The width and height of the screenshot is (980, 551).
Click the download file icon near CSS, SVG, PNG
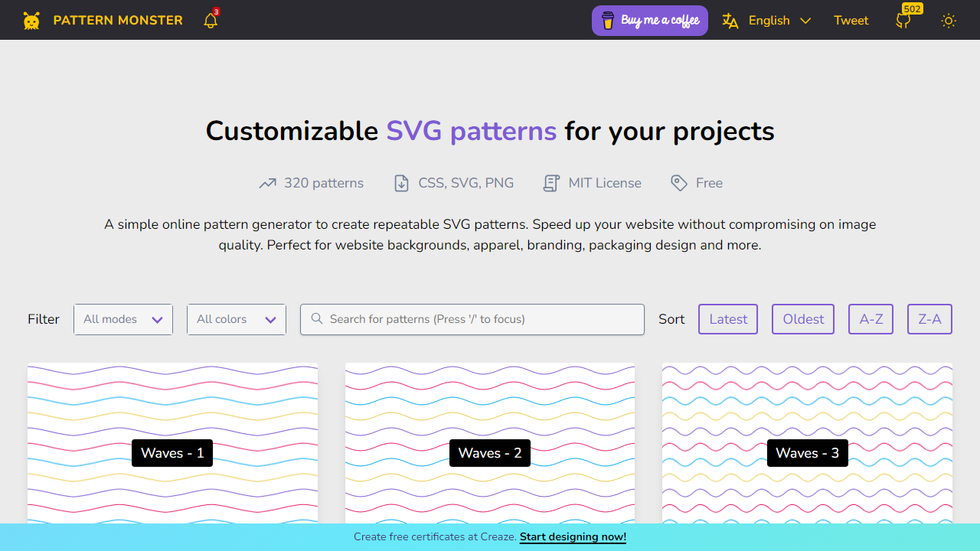(x=401, y=183)
